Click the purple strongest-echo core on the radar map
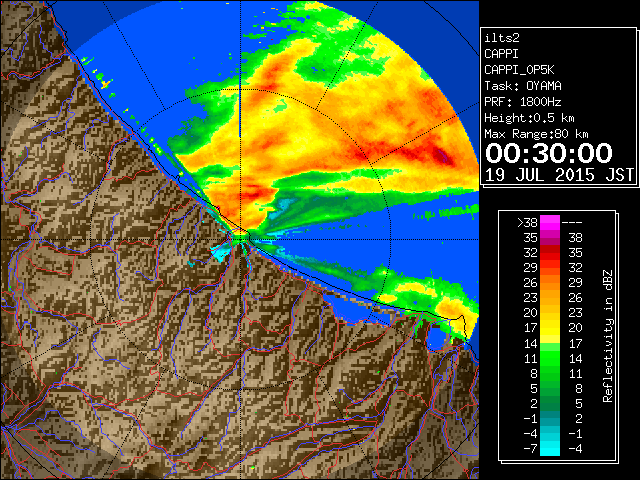 (x=442, y=156)
